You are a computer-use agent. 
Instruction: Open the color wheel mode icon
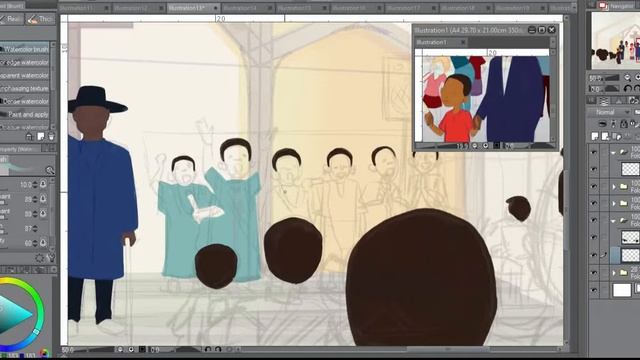click(x=44, y=353)
